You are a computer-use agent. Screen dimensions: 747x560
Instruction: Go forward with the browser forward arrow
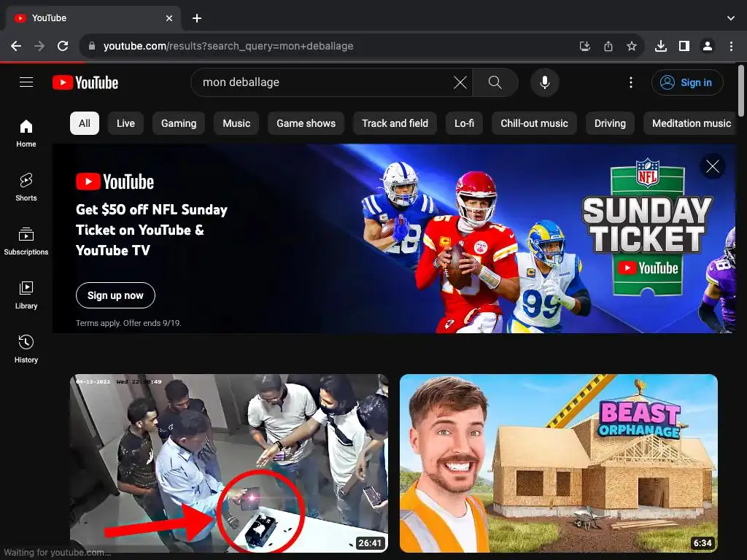pos(39,46)
